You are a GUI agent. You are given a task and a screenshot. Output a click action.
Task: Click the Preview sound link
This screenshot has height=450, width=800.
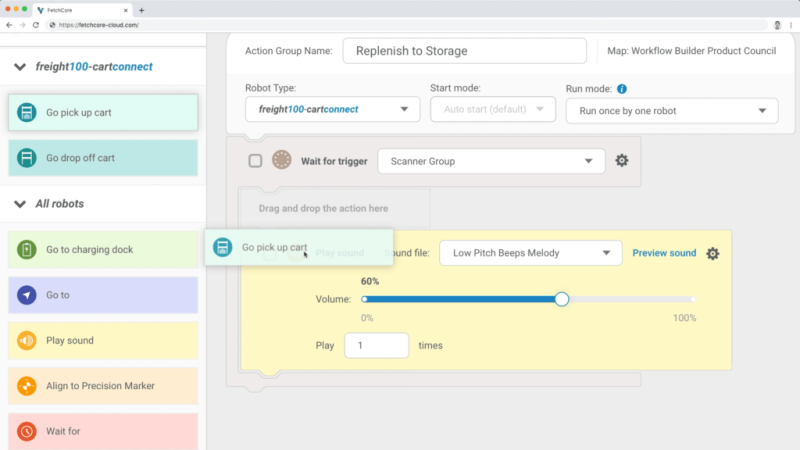(x=664, y=253)
